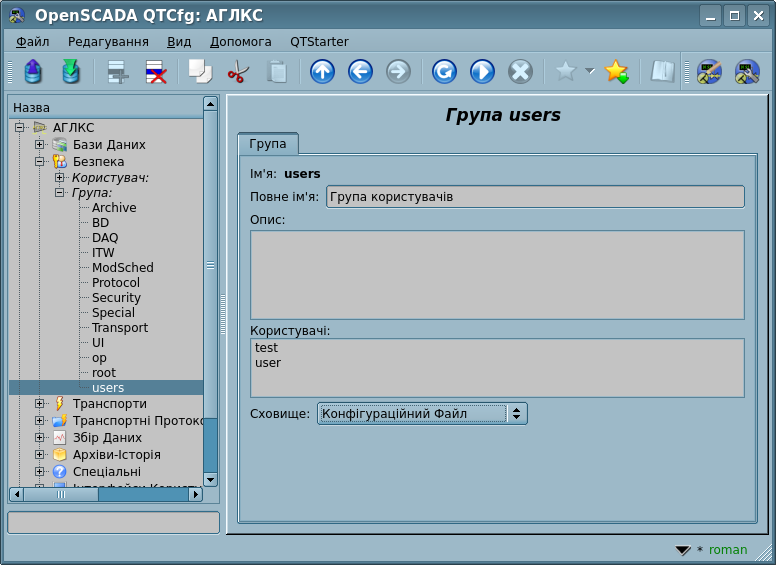Click the roman user label in status bar

click(x=728, y=550)
